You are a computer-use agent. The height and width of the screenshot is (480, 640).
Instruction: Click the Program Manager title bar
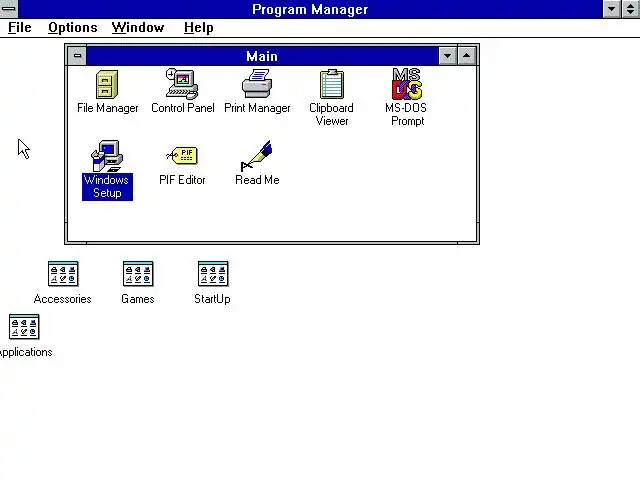(x=310, y=9)
